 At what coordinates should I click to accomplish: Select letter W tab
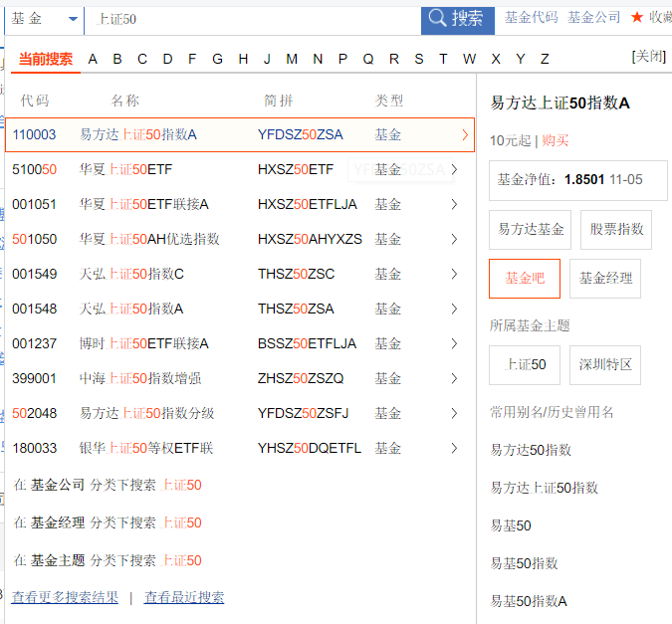[x=469, y=59]
